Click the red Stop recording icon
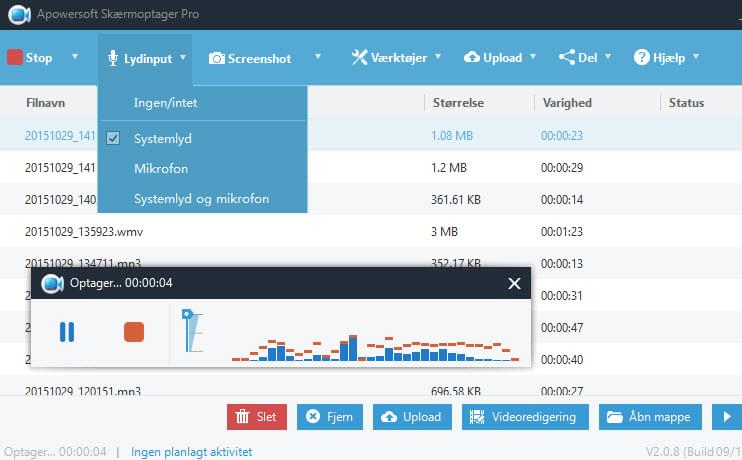742x460 pixels. click(15, 58)
